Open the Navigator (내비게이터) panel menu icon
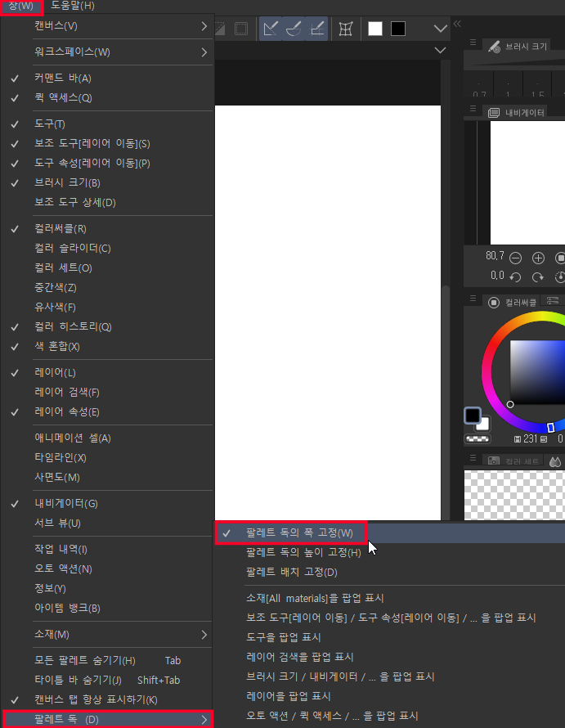Image resolution: width=565 pixels, height=728 pixels. [x=473, y=109]
